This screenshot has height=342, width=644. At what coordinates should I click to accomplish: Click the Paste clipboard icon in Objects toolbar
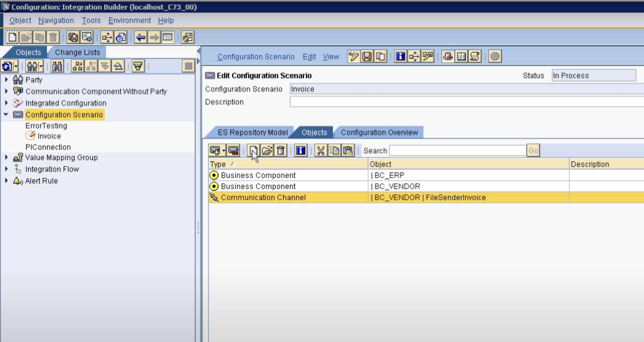coord(348,151)
